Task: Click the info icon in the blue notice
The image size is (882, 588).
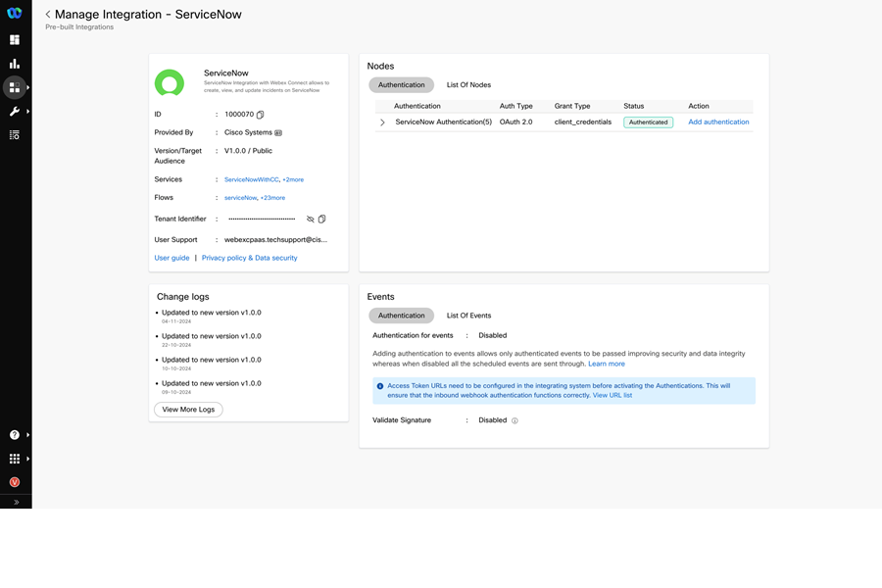Action: click(x=379, y=386)
